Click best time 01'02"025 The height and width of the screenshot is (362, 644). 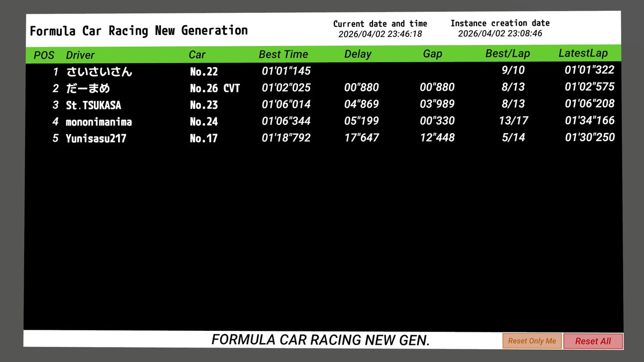pos(286,87)
